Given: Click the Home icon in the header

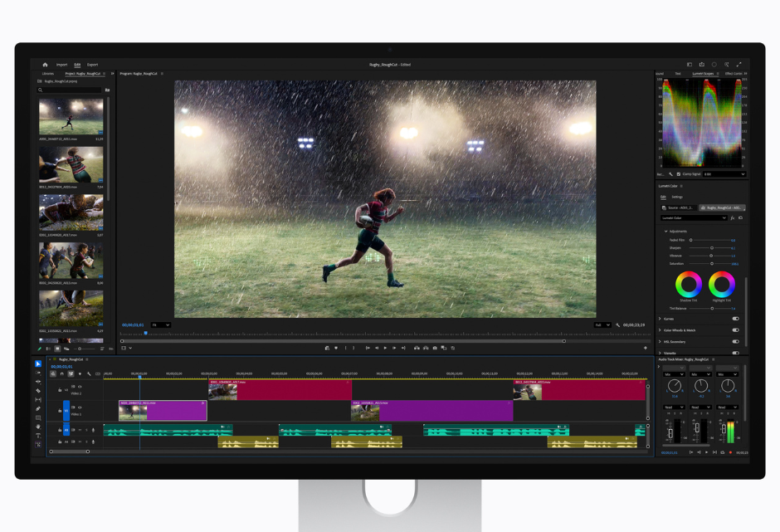Looking at the screenshot, I should (45, 65).
